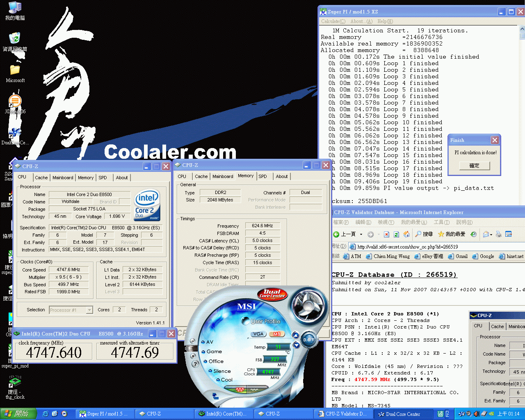This screenshot has width=525, height=420.
Task: Click the down arrow in Dual Core Center
Action: (296, 345)
